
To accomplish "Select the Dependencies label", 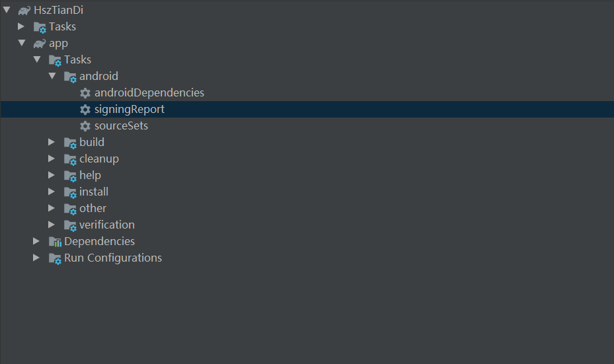I will (99, 242).
